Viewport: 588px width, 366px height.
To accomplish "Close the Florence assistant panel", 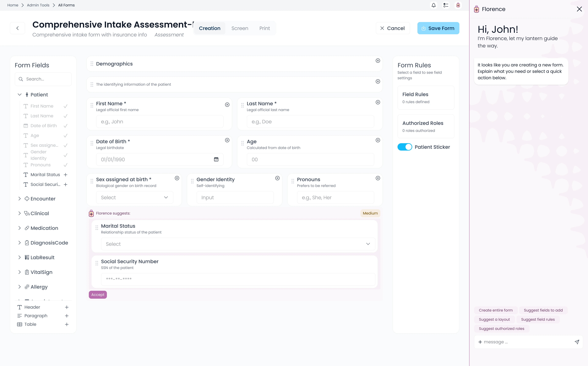I will point(579,9).
